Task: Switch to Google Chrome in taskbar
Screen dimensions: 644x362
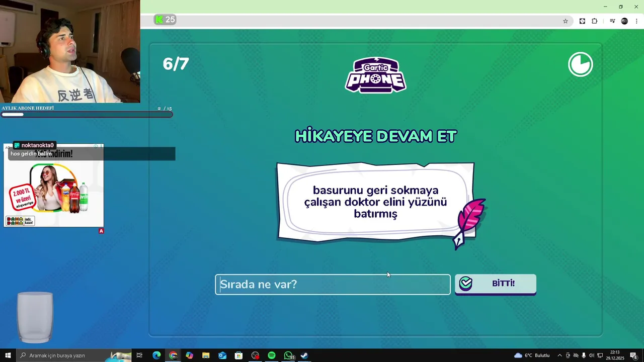Action: pos(173,355)
